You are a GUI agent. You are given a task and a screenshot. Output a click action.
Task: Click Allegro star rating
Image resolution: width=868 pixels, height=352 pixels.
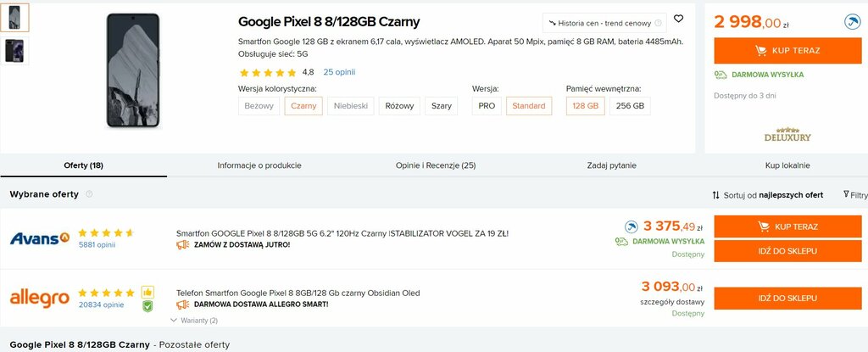[x=106, y=293]
